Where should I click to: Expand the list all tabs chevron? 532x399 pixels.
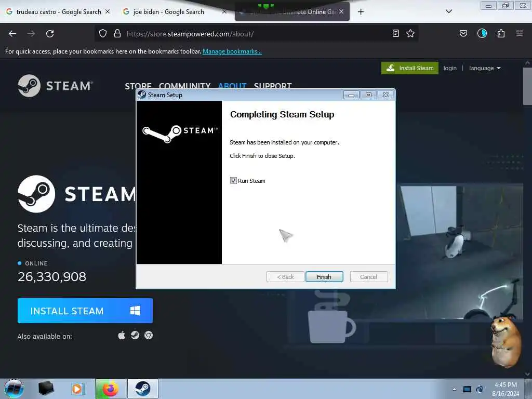pos(448,11)
